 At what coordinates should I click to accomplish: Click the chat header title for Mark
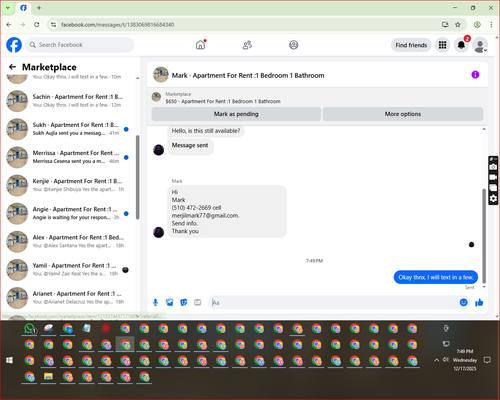pos(248,75)
